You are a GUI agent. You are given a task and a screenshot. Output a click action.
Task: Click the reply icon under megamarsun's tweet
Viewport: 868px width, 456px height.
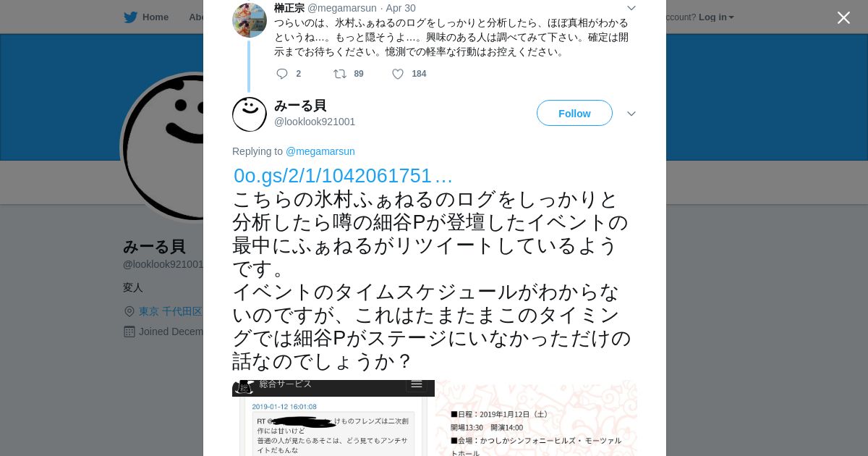(x=282, y=74)
